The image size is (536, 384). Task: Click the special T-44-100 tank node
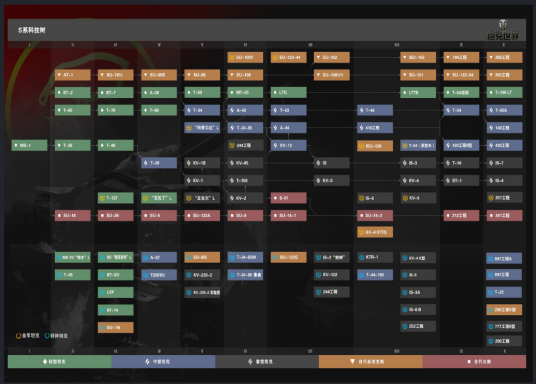pos(375,275)
